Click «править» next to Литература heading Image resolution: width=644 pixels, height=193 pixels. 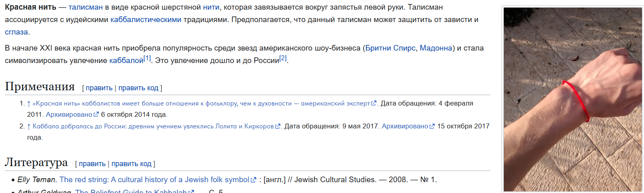(x=92, y=164)
